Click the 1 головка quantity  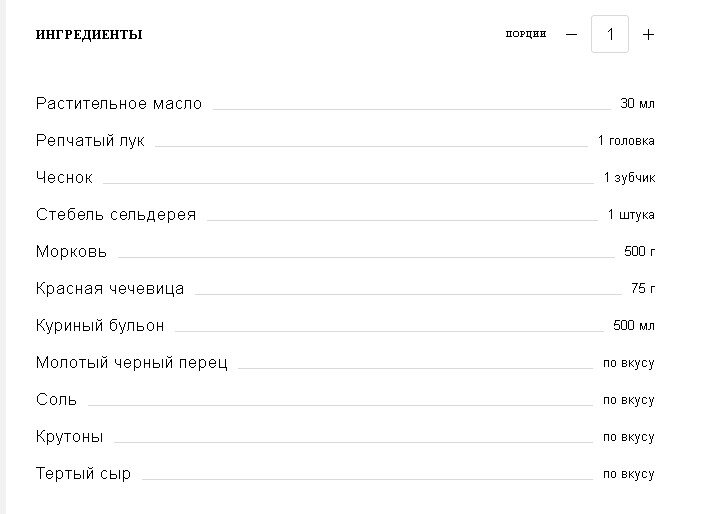pos(626,141)
